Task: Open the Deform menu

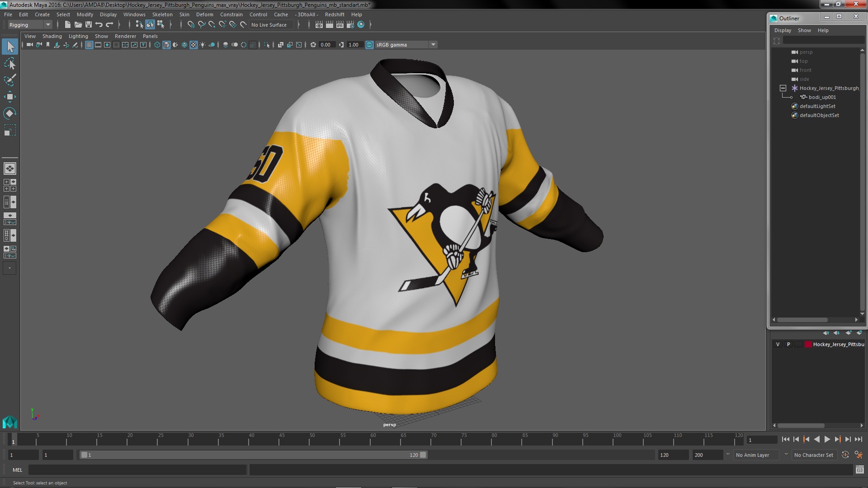Action: (x=204, y=14)
